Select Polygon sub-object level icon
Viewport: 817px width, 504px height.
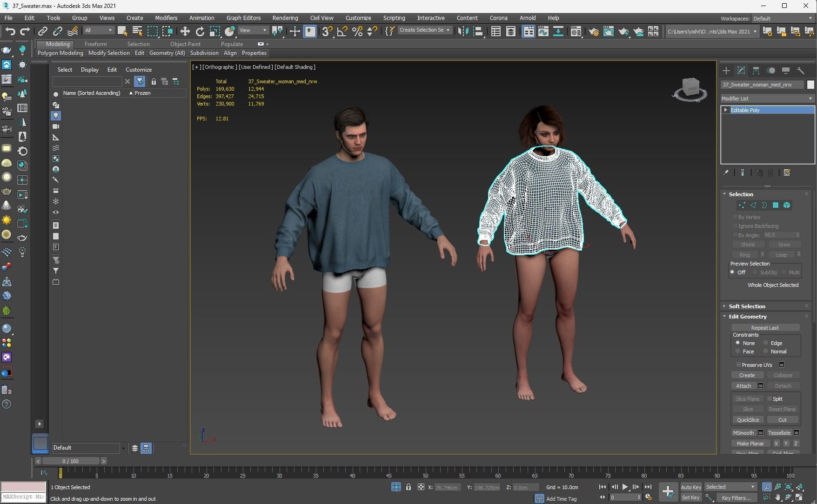(776, 205)
